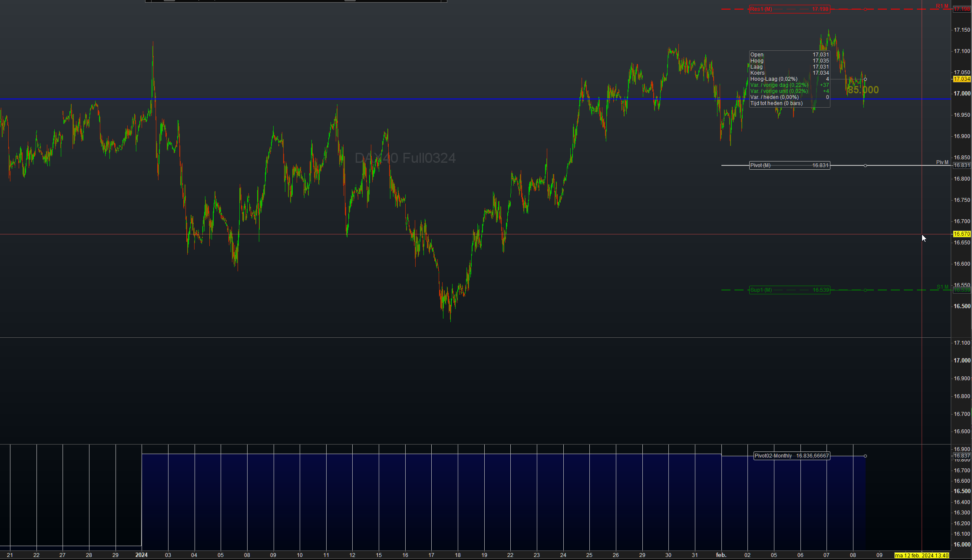Click the yellow 16.670 cursor price tag
Screen dimensions: 972x560
coord(961,234)
